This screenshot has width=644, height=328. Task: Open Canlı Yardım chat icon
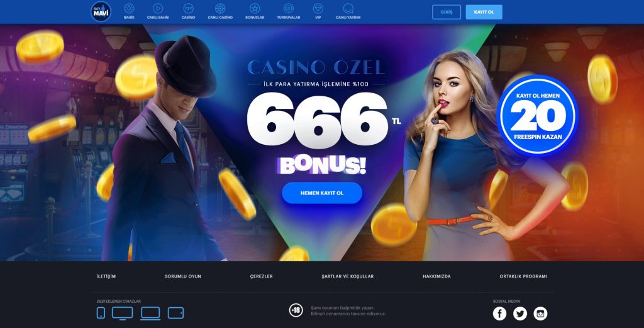pos(348,9)
